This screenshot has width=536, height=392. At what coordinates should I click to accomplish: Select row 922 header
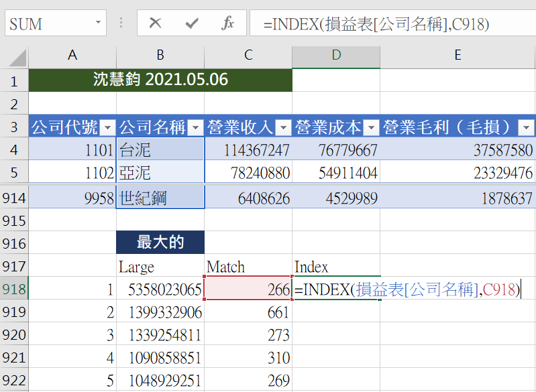coord(14,380)
